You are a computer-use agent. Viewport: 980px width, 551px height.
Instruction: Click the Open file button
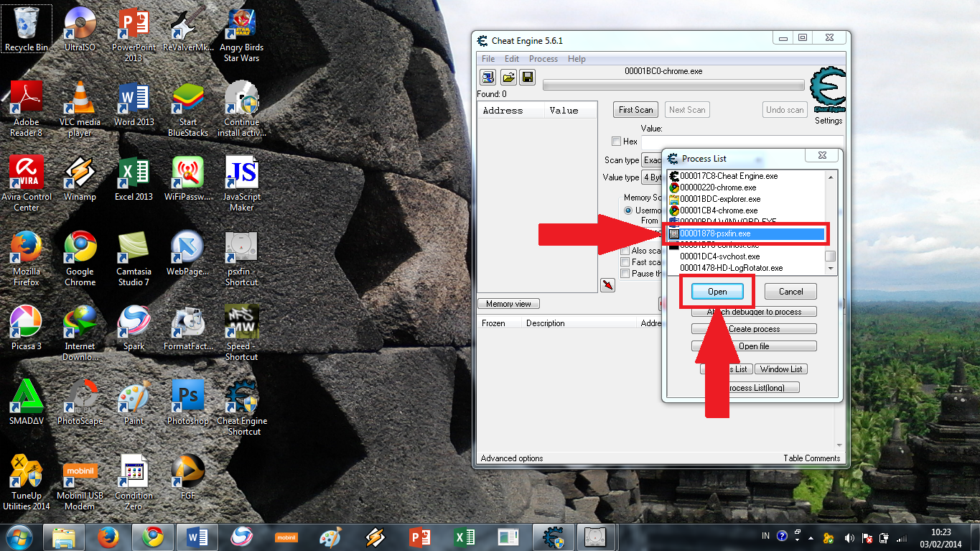pos(754,346)
